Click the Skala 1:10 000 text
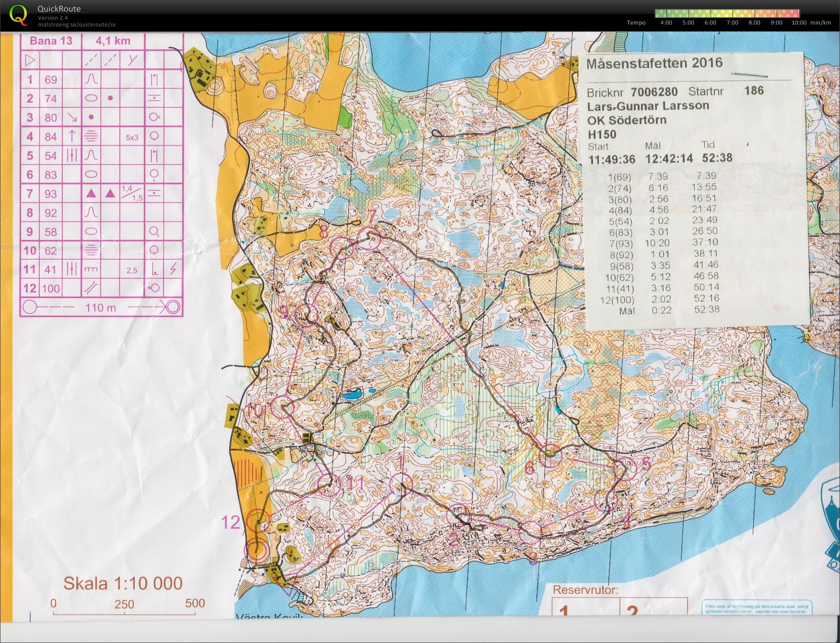840x643 pixels. click(x=123, y=583)
